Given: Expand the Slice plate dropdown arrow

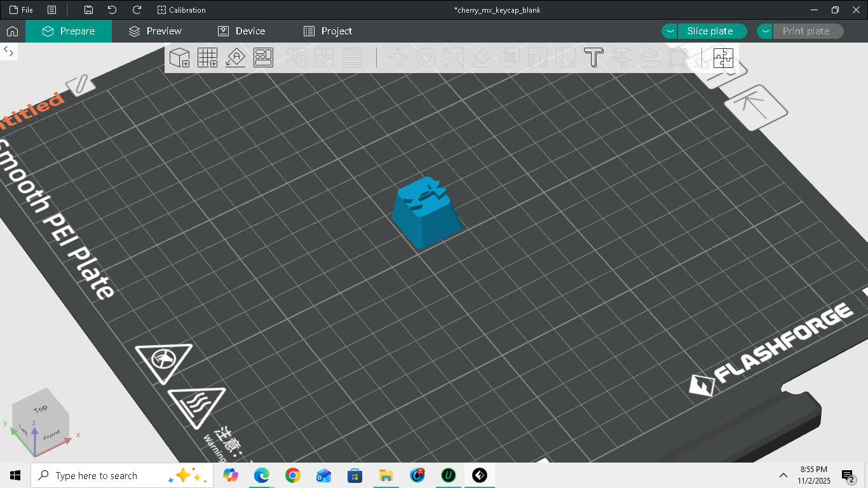Looking at the screenshot, I should (x=670, y=31).
